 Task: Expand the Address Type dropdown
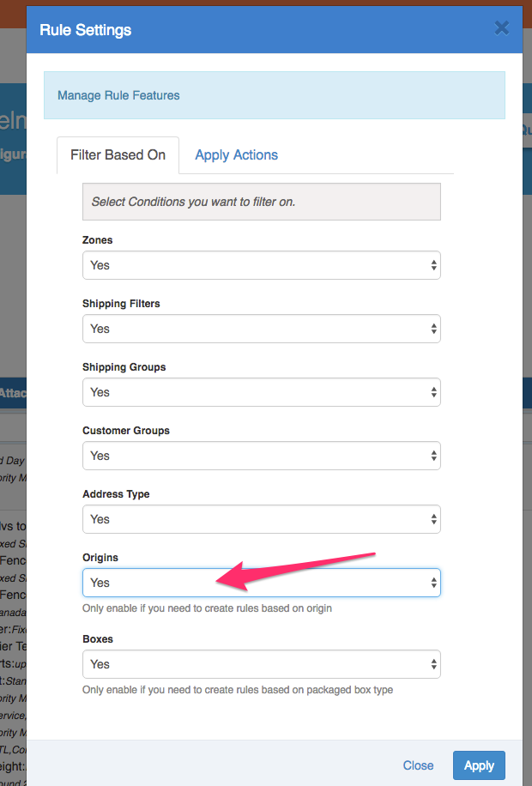[261, 519]
